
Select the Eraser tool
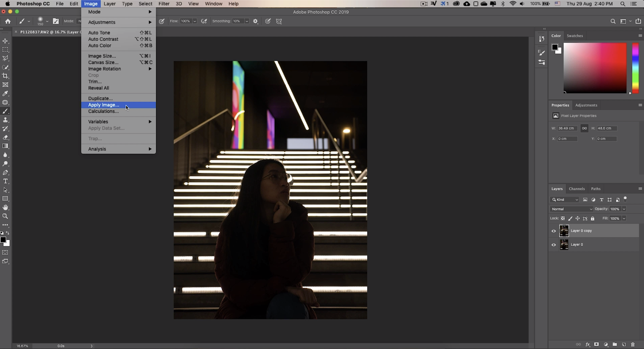click(x=5, y=137)
